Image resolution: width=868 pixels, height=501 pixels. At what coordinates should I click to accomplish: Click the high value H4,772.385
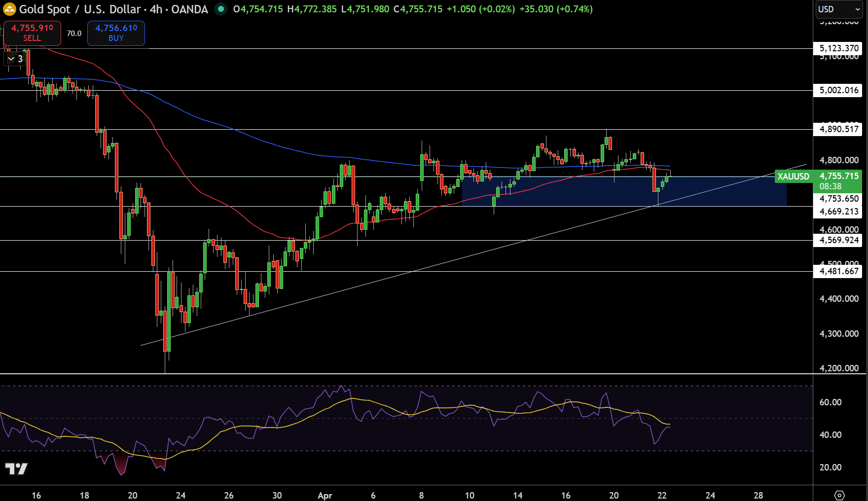[312, 9]
